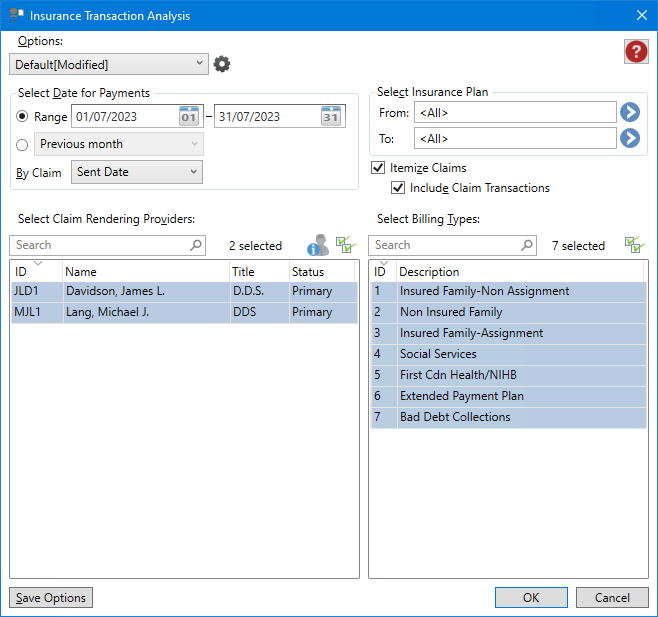Screen dimensions: 658x617
Task: Open calendar picker for start date
Action: (x=190, y=117)
